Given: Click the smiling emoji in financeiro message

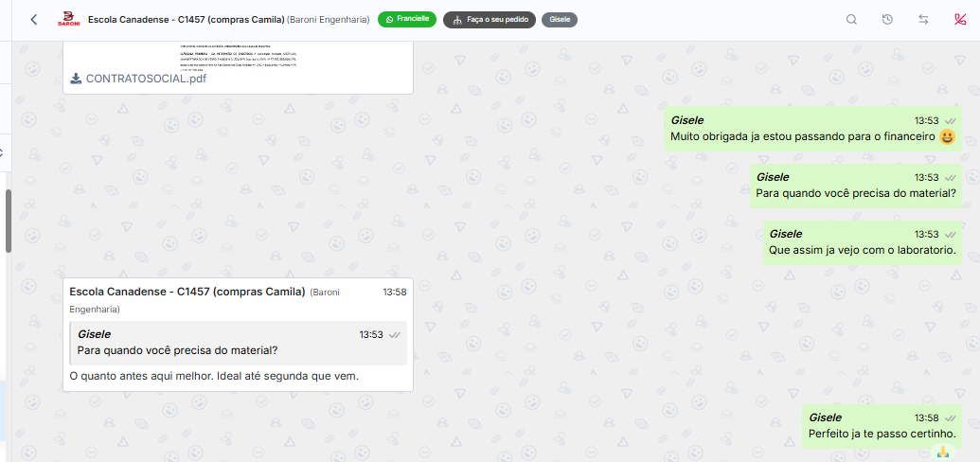Looking at the screenshot, I should 948,137.
